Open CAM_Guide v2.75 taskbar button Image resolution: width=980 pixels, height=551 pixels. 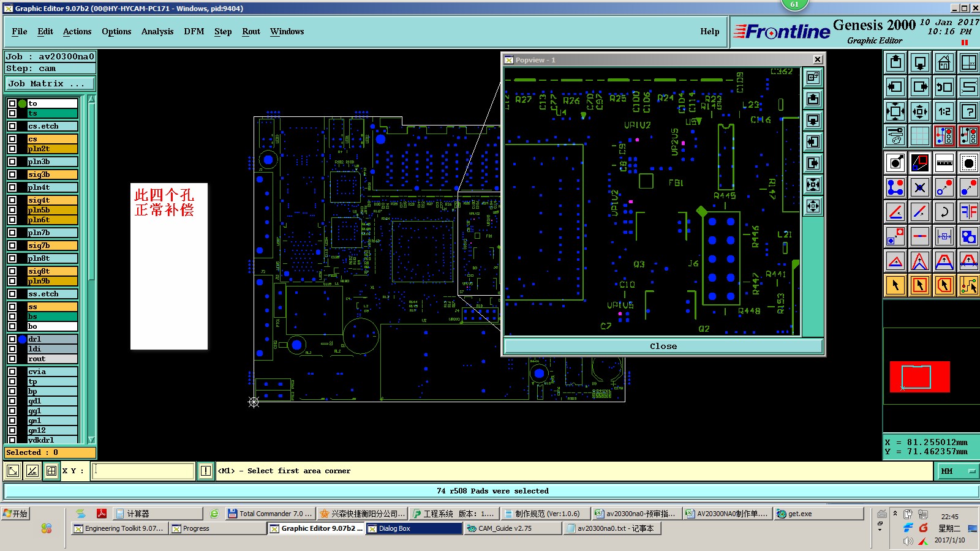point(512,528)
